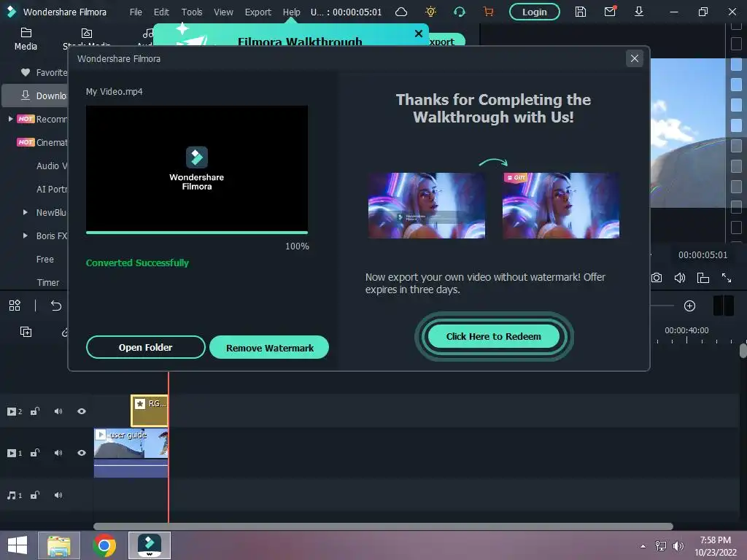Open the Help menu

(x=292, y=12)
